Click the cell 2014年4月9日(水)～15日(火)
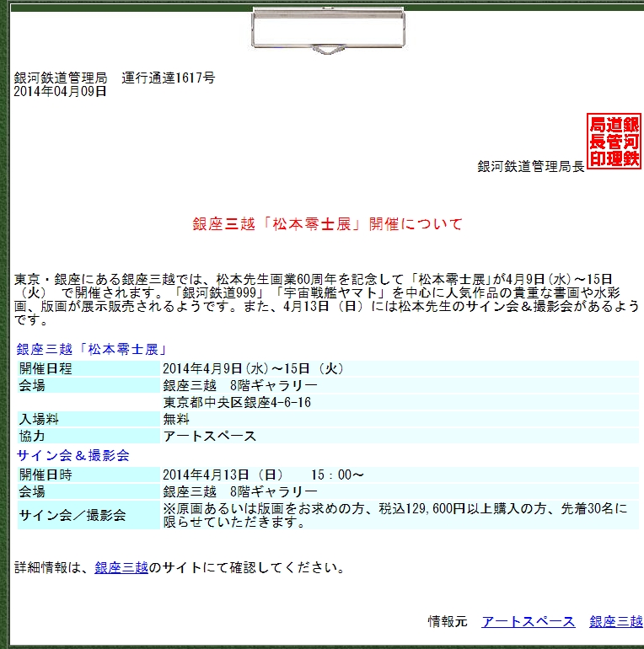Viewport: 644px width, 649px height. click(400, 368)
